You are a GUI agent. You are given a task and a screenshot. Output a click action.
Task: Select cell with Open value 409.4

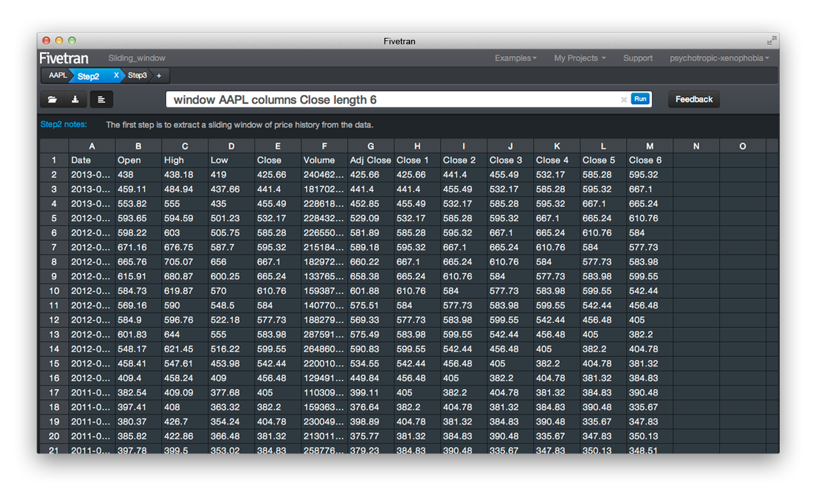point(138,378)
